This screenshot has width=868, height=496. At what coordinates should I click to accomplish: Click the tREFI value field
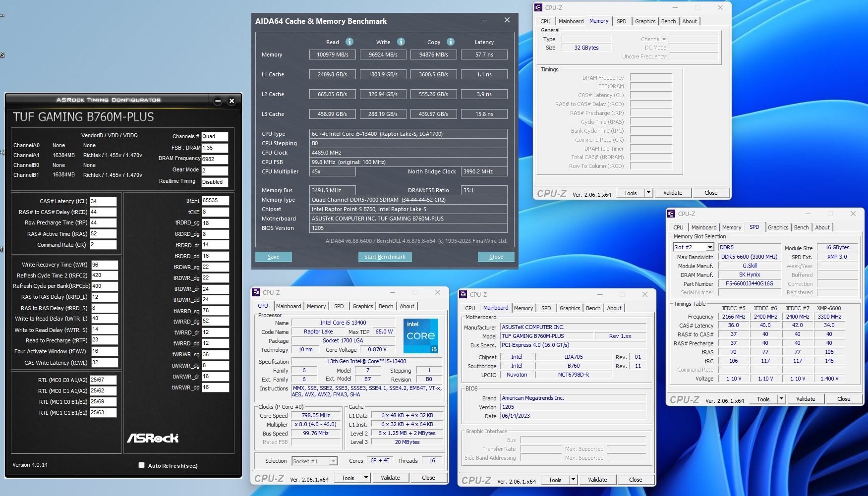(215, 201)
